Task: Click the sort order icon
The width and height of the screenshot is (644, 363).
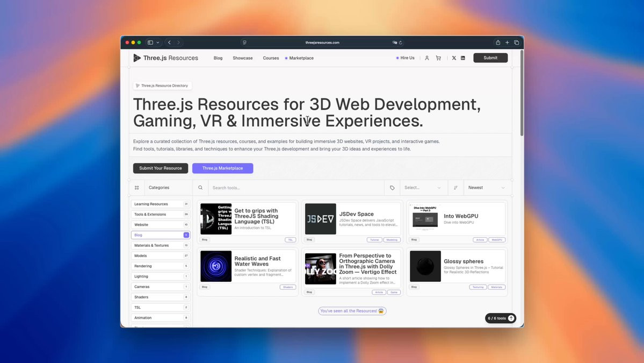Action: 455,188
